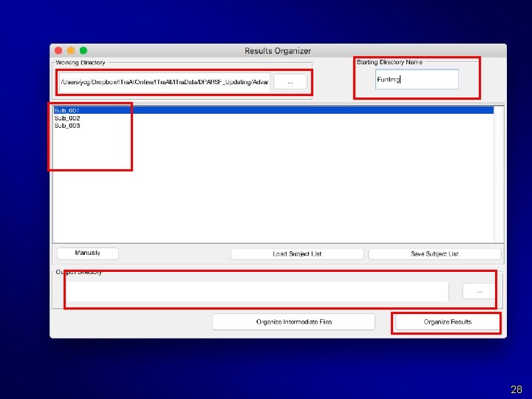Screen dimensions: 532x399
Task: Click Save Subject List button
Action: (x=434, y=253)
